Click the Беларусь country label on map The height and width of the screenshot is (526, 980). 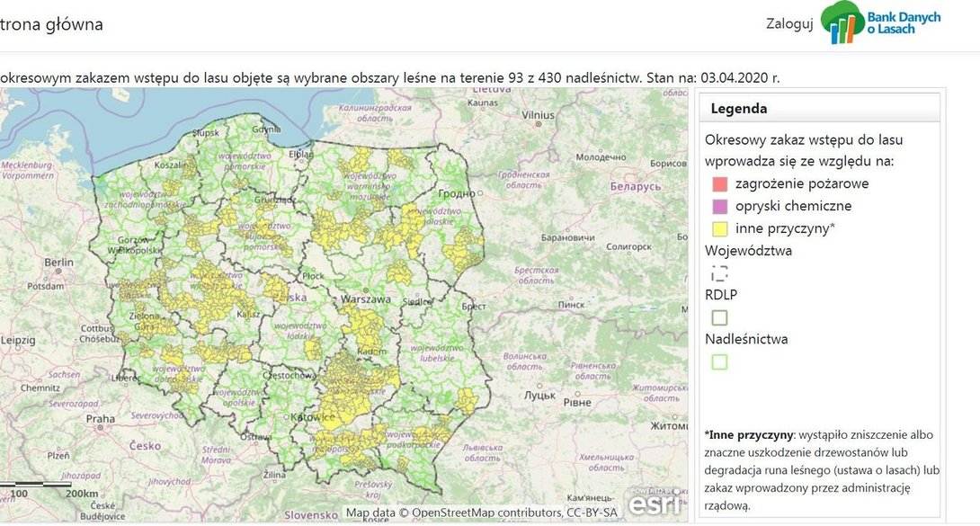click(636, 186)
